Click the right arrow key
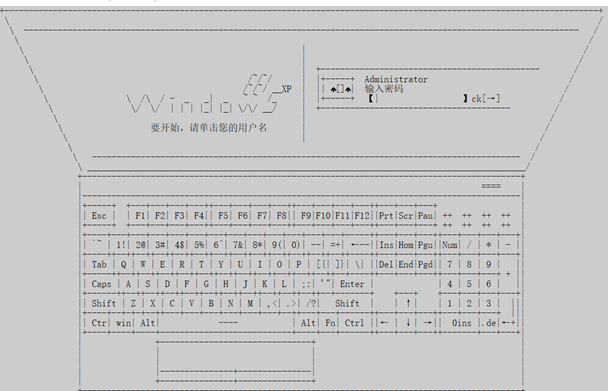This screenshot has width=608, height=391. tap(427, 323)
